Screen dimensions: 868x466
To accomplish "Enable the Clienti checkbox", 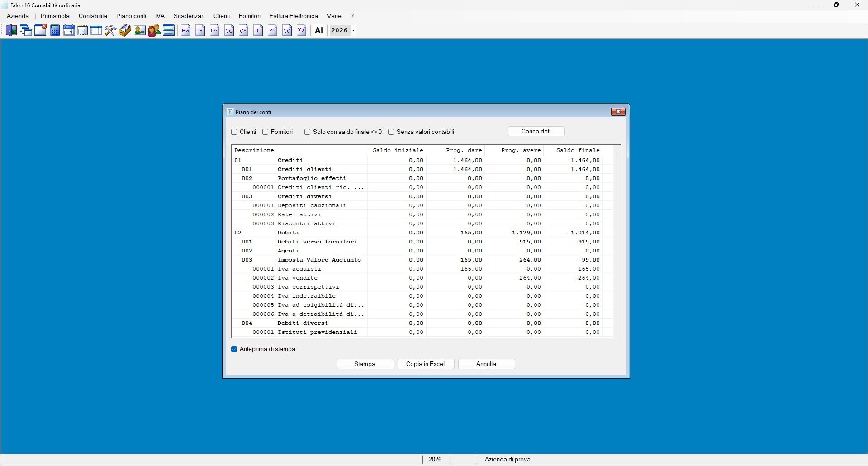I will 234,132.
